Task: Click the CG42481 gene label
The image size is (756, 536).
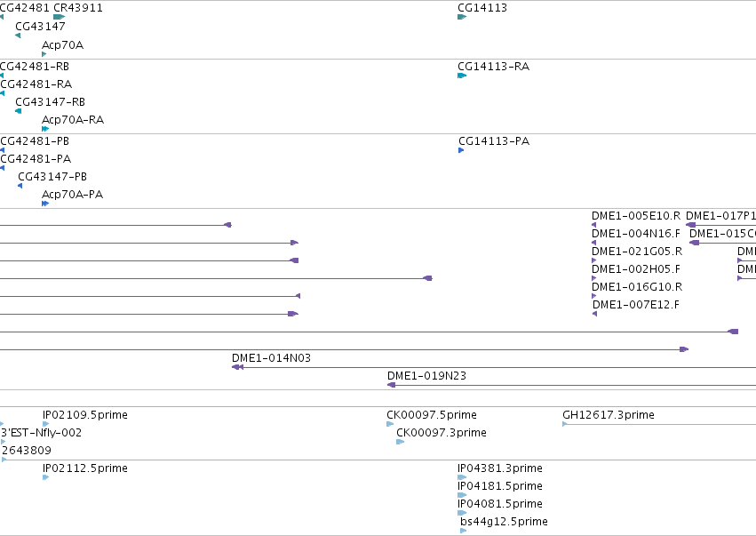Action: click(x=25, y=8)
